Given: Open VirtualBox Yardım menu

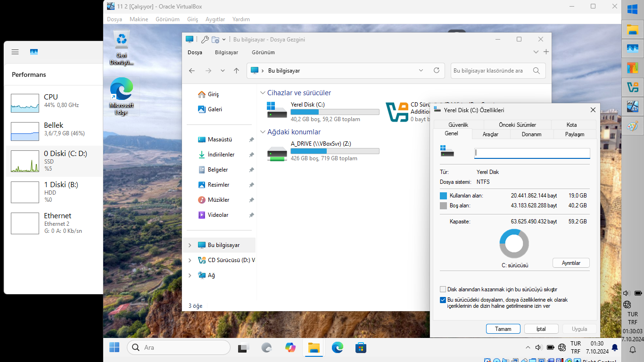Looking at the screenshot, I should pyautogui.click(x=241, y=19).
